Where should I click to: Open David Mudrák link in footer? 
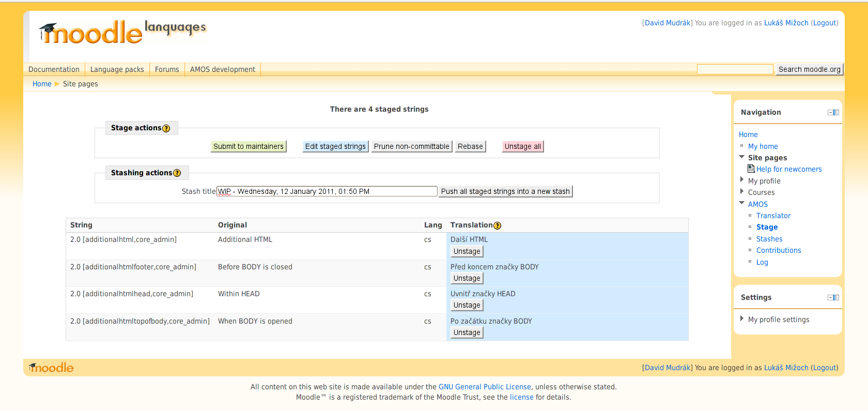click(x=668, y=368)
